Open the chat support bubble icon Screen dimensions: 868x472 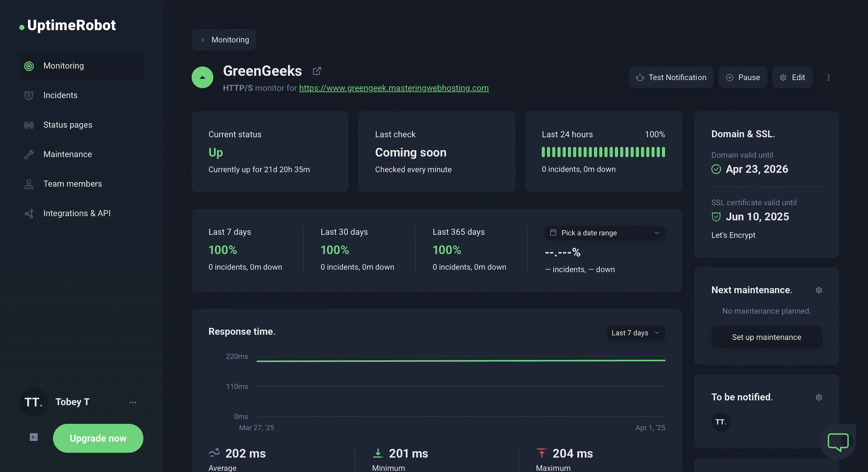click(838, 441)
